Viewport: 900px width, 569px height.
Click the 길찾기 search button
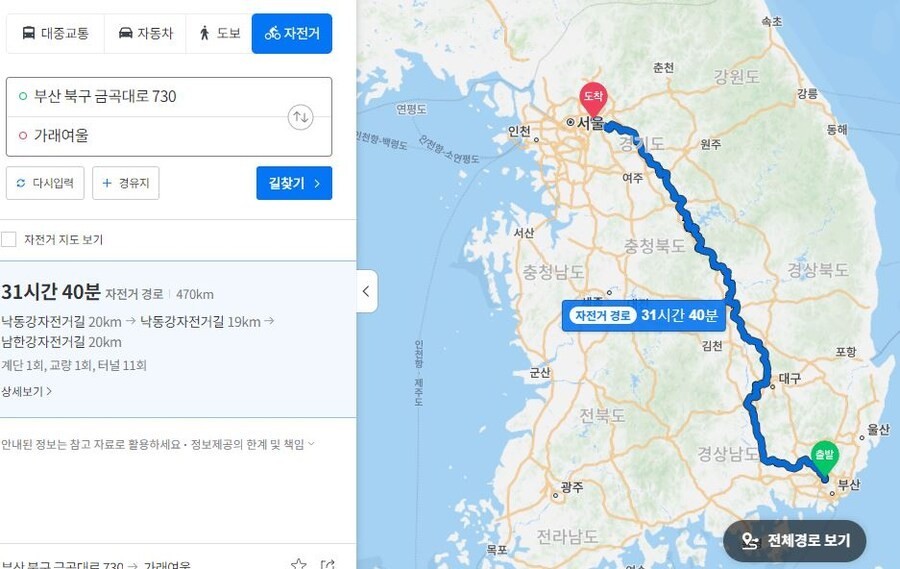point(294,183)
